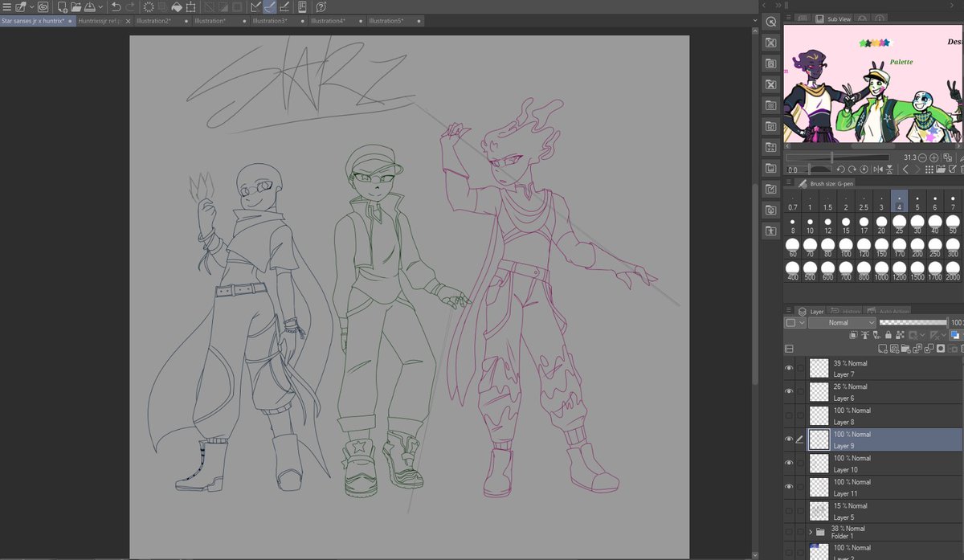Select Layer 9 thumbnail
Screen dimensions: 964x560
(819, 439)
